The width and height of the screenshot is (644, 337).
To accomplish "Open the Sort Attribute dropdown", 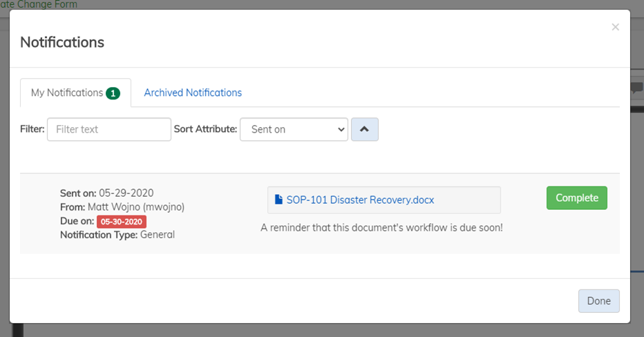I will click(294, 129).
